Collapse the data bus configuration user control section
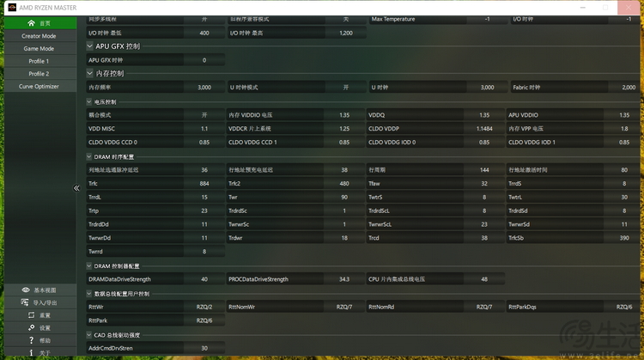The height and width of the screenshot is (360, 644). tap(88, 294)
